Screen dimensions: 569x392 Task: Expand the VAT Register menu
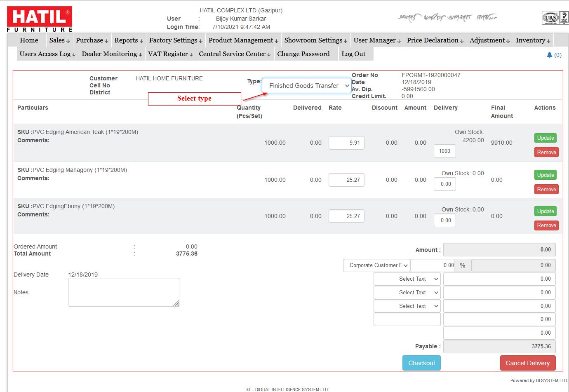click(170, 54)
